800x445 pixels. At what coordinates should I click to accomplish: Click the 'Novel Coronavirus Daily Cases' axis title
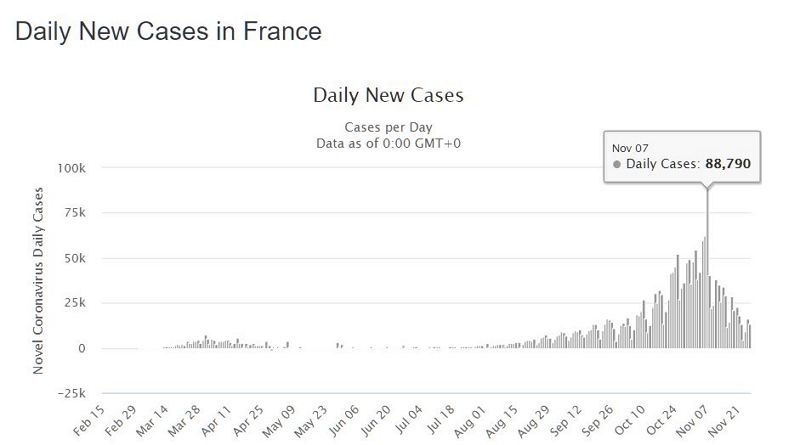tap(42, 280)
